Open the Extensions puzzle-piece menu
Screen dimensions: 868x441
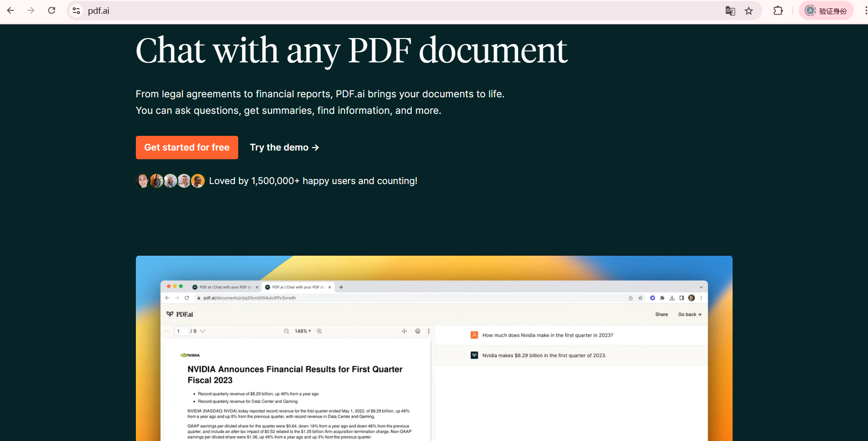click(778, 11)
